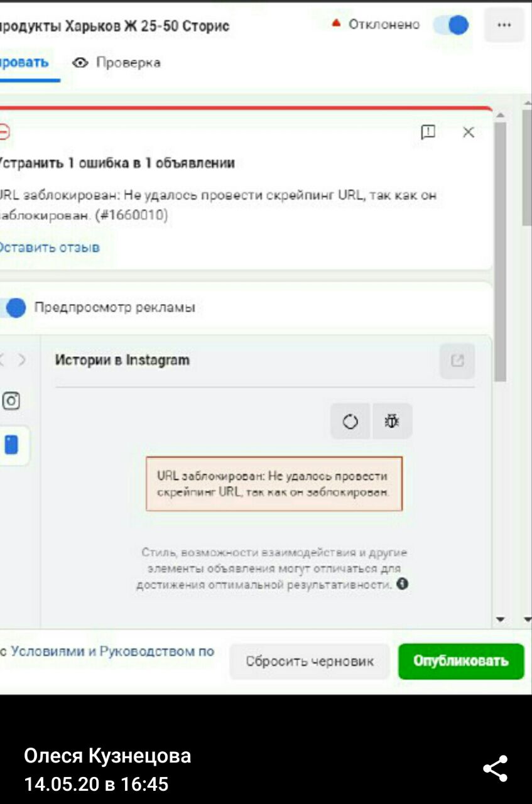Open preview in external window icon

457,361
